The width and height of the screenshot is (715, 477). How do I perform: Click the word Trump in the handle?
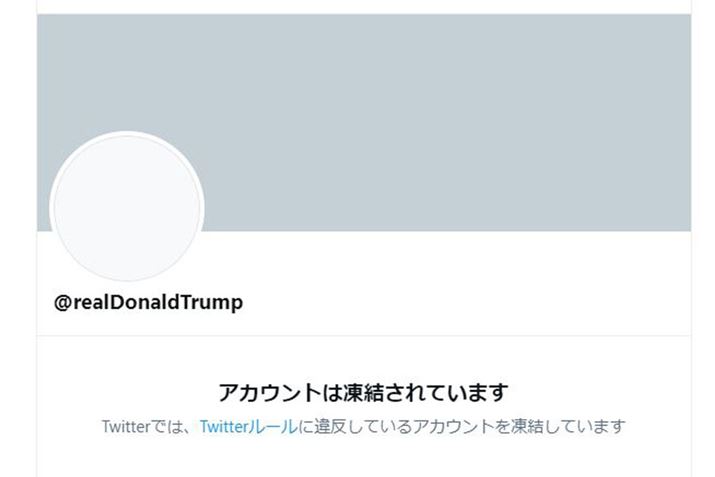[x=215, y=302]
